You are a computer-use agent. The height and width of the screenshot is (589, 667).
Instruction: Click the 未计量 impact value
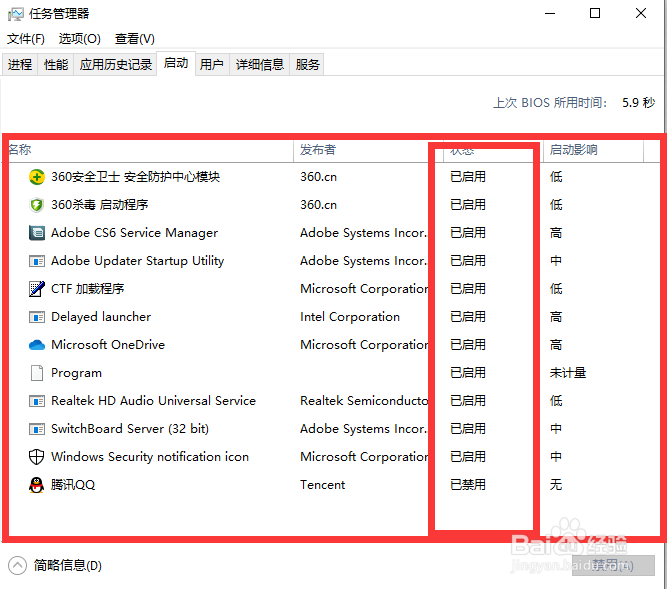coord(567,373)
